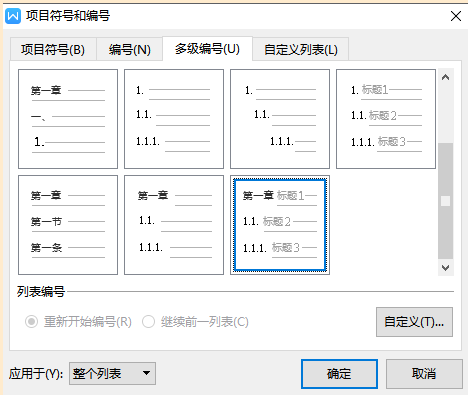
Task: Choose the 1. 标题1 heading numbering style
Action: point(386,119)
